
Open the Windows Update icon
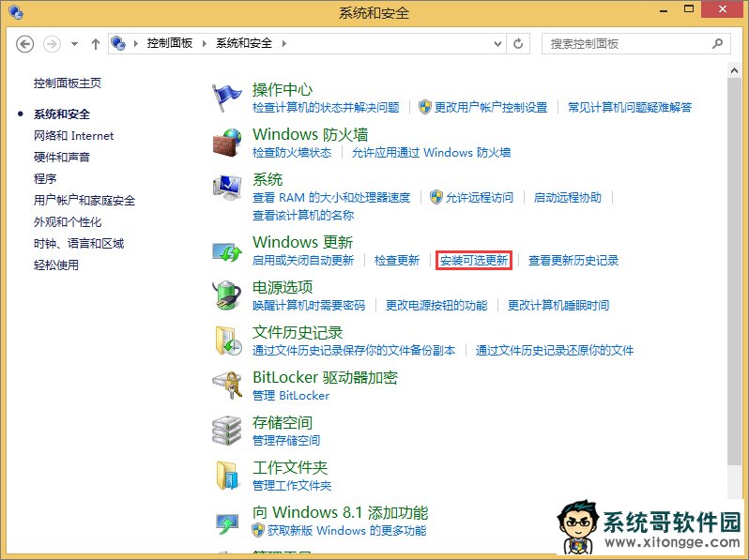[227, 250]
